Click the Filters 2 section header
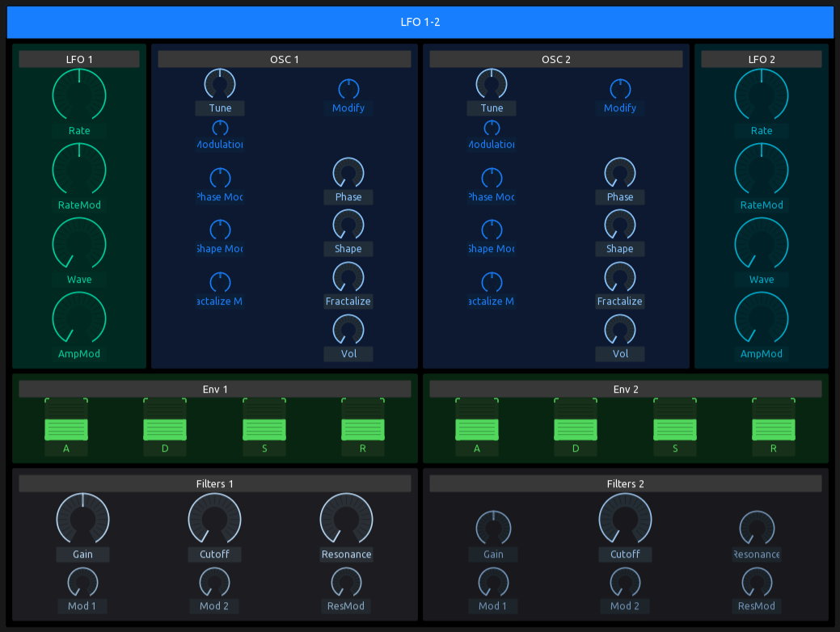Screen dimensions: 840x632 click(x=626, y=483)
